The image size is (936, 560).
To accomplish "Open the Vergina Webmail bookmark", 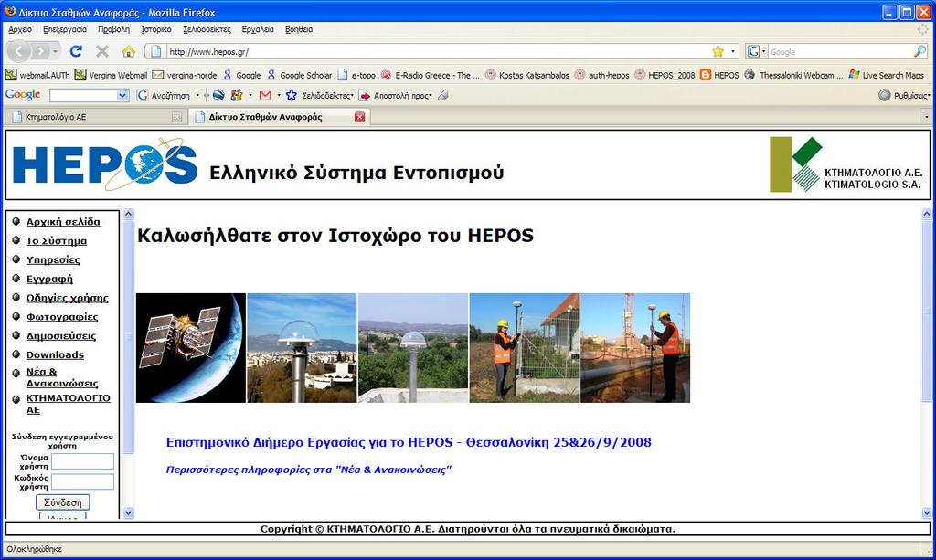I will coord(111,75).
